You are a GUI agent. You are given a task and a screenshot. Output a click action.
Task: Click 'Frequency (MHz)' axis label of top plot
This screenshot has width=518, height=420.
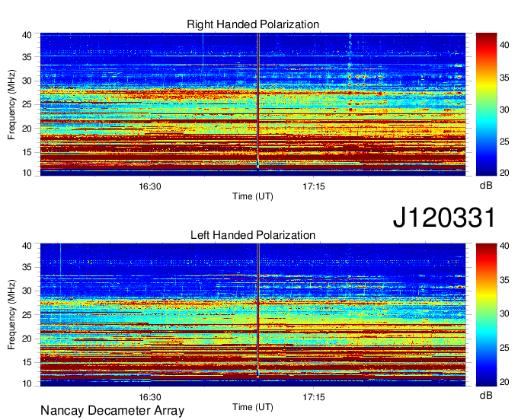(11, 104)
